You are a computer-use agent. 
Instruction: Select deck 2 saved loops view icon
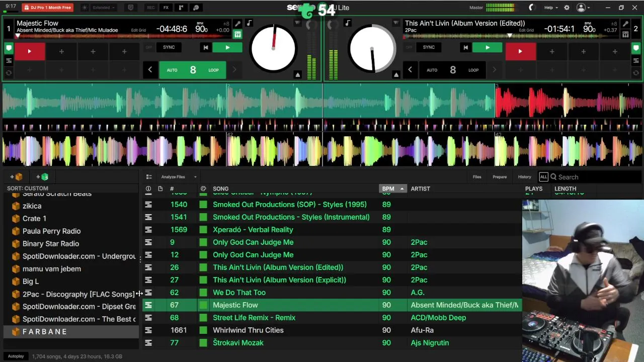tap(636, 61)
